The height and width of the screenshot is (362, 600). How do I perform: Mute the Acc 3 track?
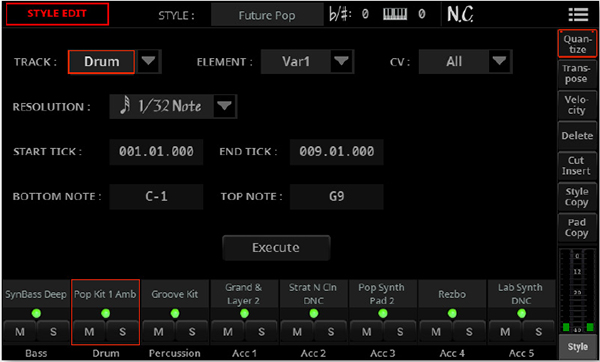[366, 331]
